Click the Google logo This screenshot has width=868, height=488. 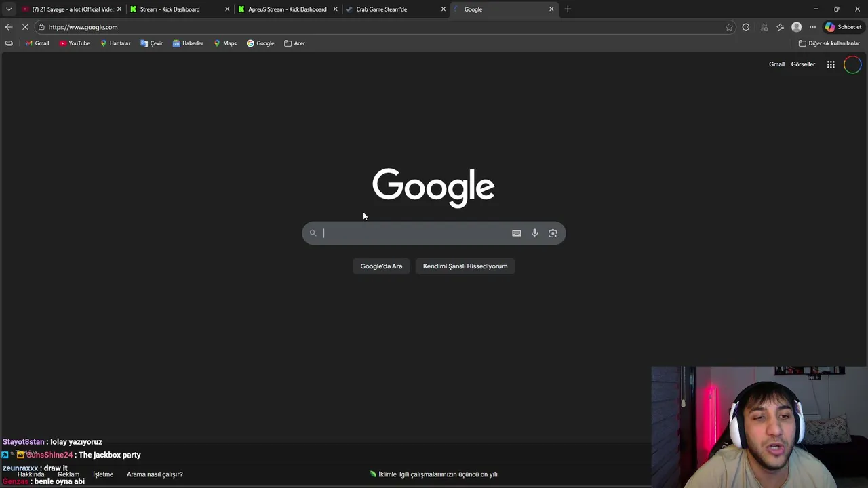(433, 187)
